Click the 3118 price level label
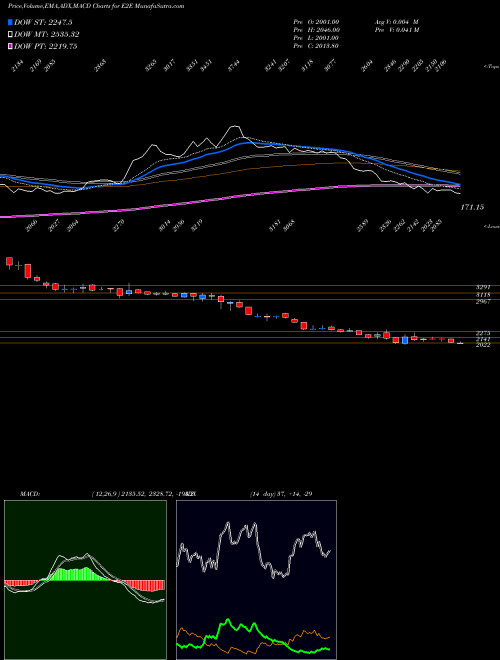 [483, 295]
